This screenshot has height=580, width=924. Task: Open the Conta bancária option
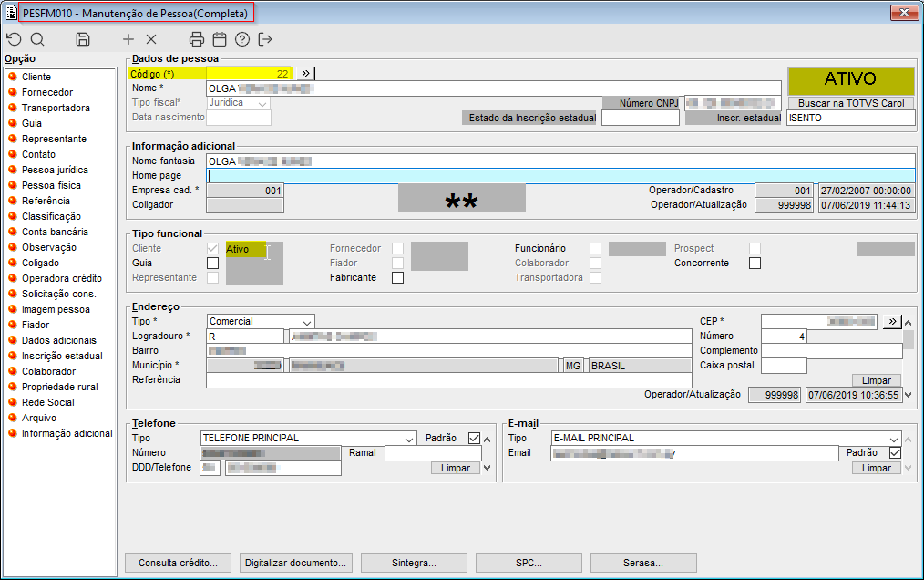tap(55, 232)
